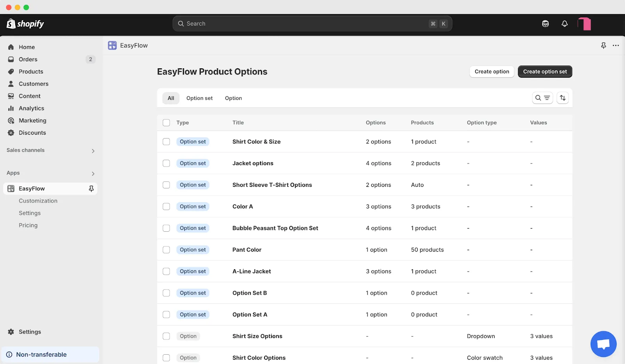Select the Short Sleeve T-Shirt Options checkbox
The width and height of the screenshot is (625, 364).
click(166, 185)
